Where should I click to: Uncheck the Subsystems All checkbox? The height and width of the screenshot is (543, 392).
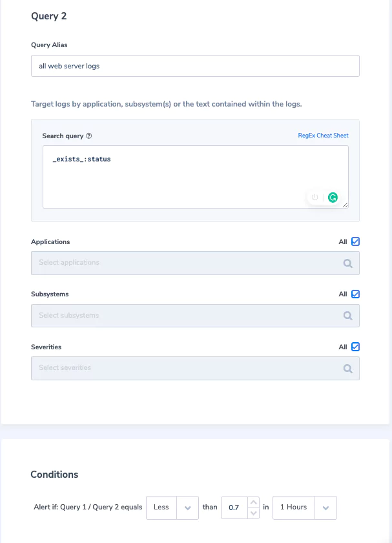(x=355, y=294)
